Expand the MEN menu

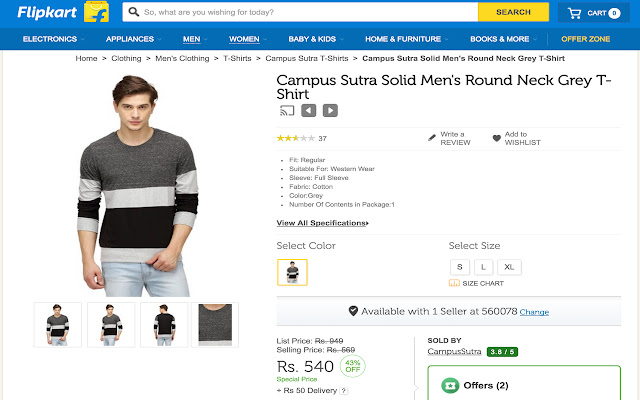(195, 39)
